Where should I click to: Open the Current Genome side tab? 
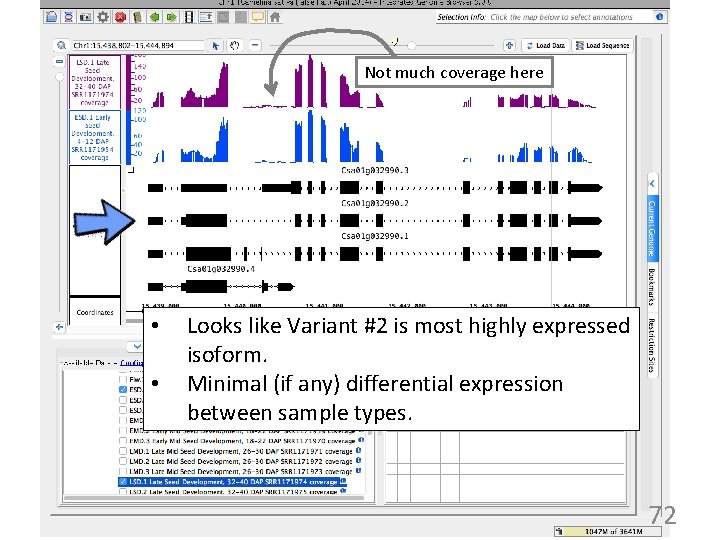click(652, 228)
